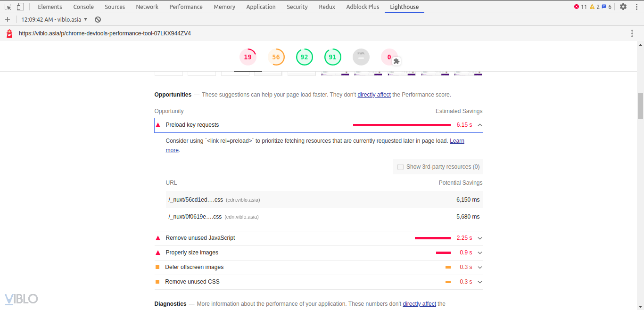Expand the Remove unused JavaScript audit
The width and height of the screenshot is (644, 310).
tap(479, 238)
